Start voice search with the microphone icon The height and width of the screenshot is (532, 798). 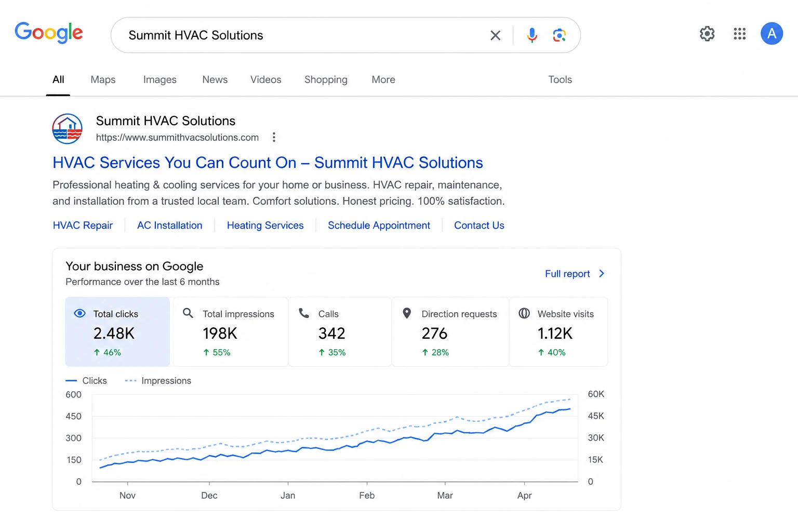531,35
